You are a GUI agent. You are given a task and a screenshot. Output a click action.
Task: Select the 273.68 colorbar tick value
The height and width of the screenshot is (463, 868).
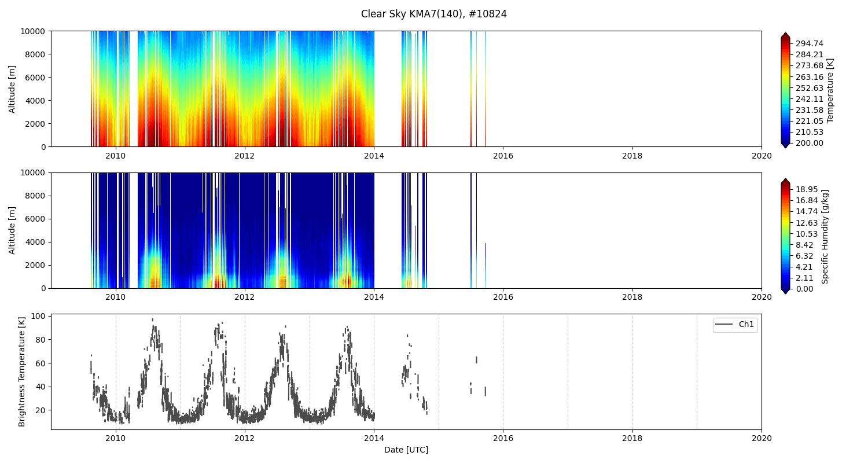[x=809, y=65]
